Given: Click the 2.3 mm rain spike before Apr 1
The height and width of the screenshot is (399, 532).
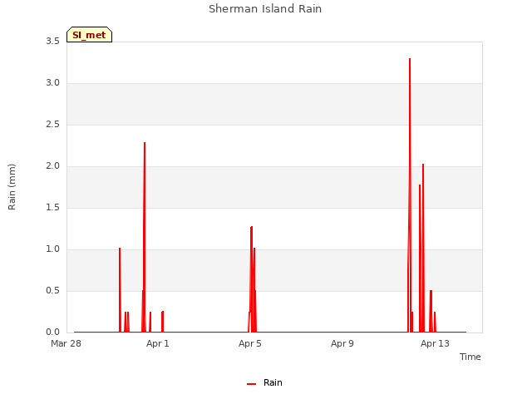Looking at the screenshot, I should (145, 237).
